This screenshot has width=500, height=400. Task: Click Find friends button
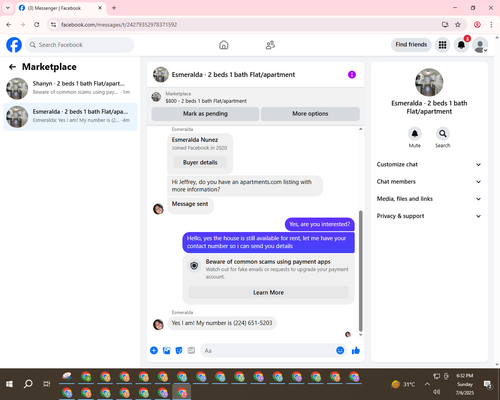tap(411, 45)
